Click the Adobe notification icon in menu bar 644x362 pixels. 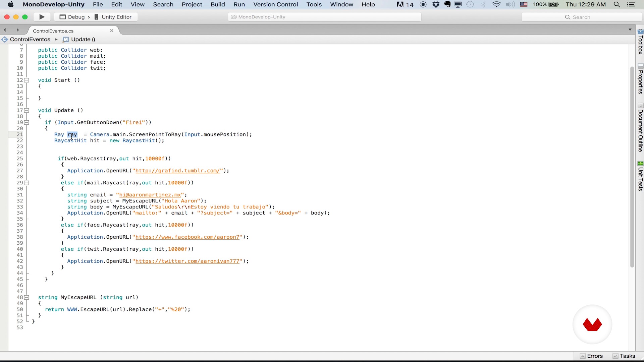pos(405,4)
